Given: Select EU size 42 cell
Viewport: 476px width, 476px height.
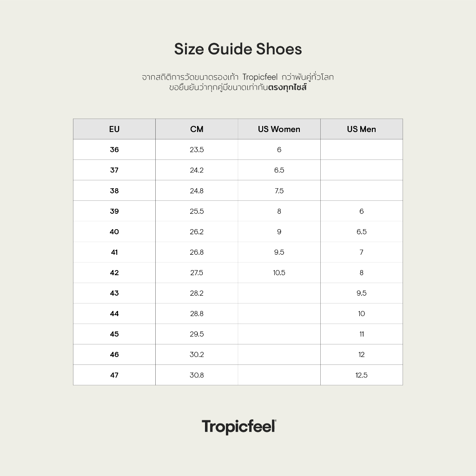Looking at the screenshot, I should pyautogui.click(x=114, y=272).
